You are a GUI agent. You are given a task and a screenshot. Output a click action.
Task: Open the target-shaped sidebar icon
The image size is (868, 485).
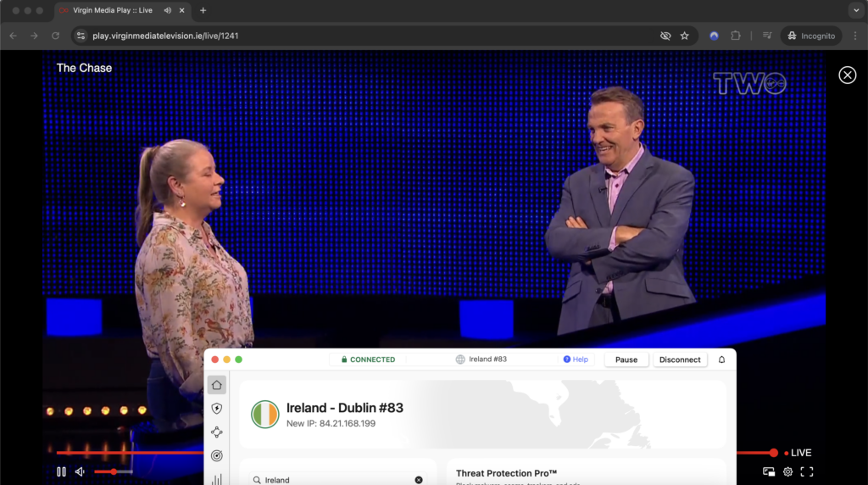click(216, 455)
